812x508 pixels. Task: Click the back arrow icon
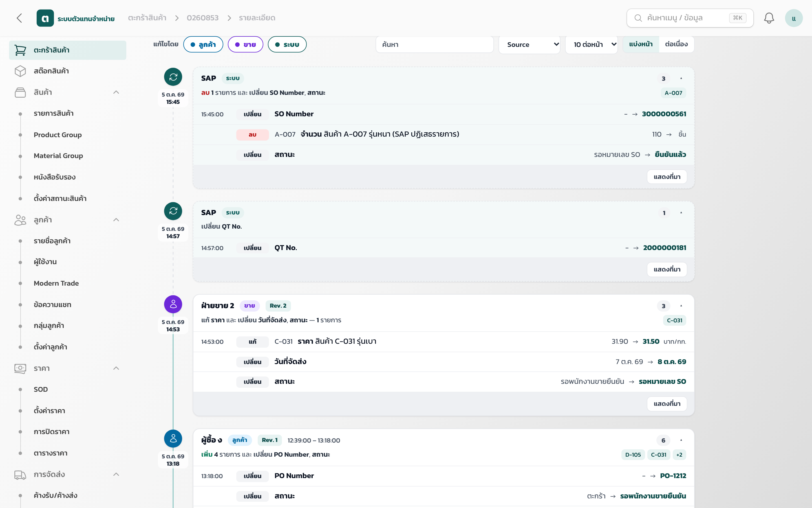pos(19,18)
